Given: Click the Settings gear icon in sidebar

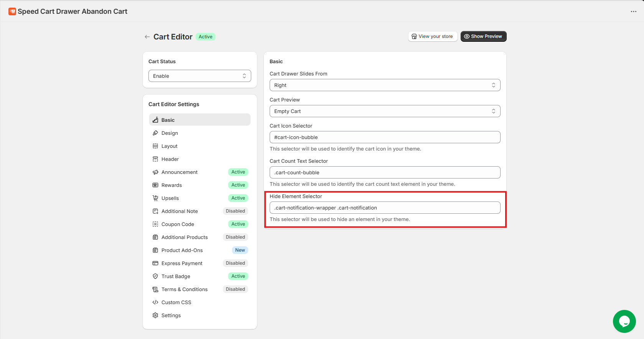Looking at the screenshot, I should pos(155,315).
